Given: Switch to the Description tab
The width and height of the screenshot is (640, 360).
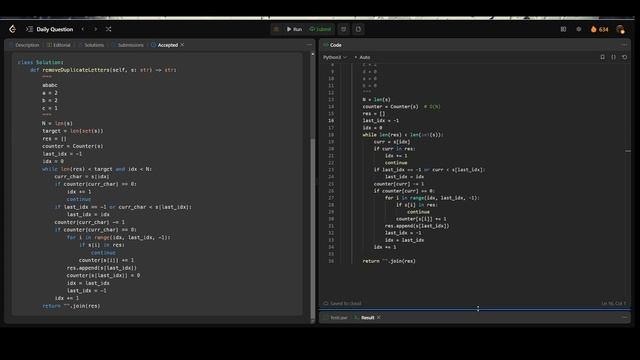Looking at the screenshot, I should tap(24, 45).
